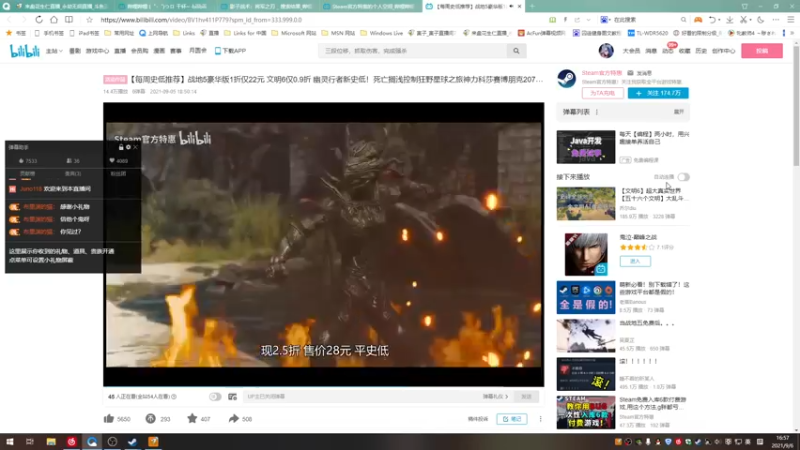Toggle browser night mode moon icon

[760, 20]
